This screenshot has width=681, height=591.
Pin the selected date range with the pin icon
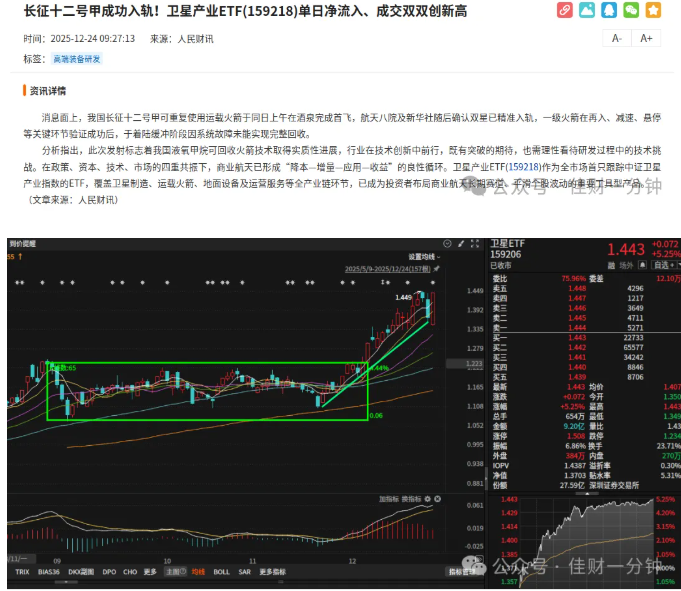coord(436,269)
